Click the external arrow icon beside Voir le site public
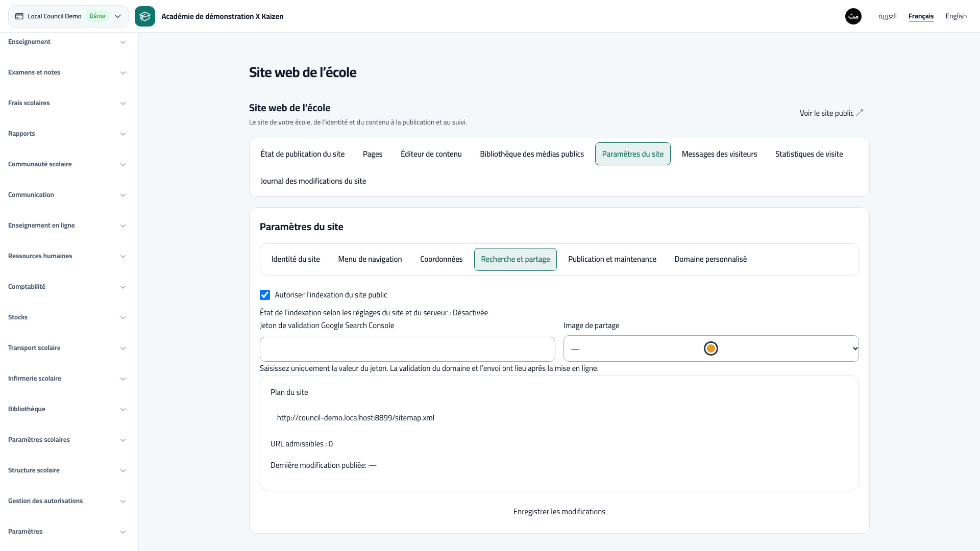980x551 pixels. click(x=860, y=113)
